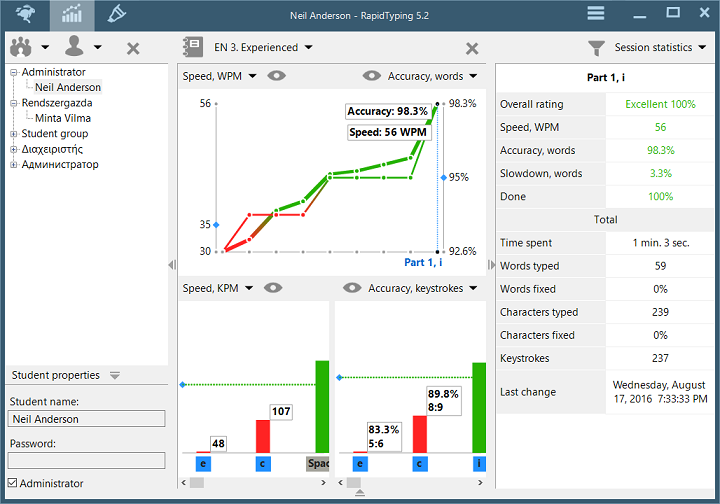Delete selected student with X icon
The height and width of the screenshot is (504, 720).
coord(133,48)
